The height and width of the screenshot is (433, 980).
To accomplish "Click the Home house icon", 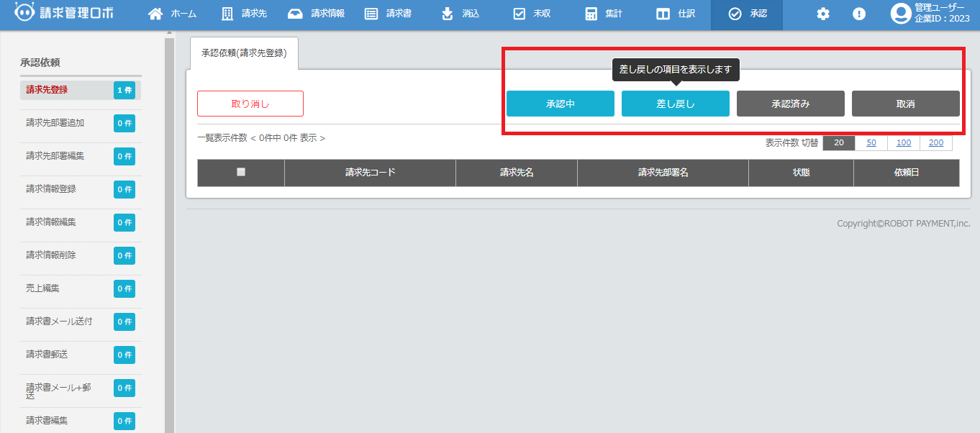I will coord(155,14).
